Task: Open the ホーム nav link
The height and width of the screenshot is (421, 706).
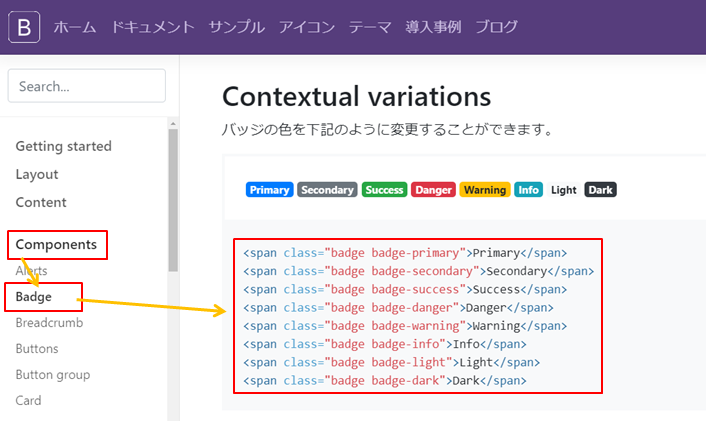Action: point(75,27)
